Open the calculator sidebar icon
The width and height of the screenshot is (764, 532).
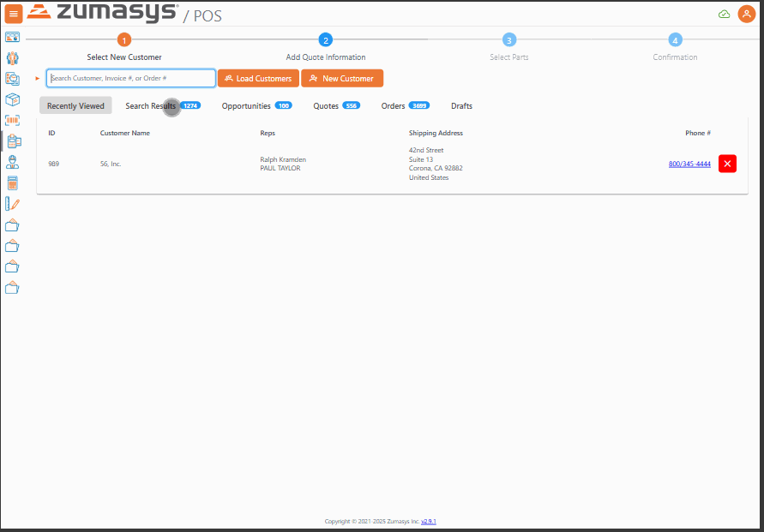[12, 183]
